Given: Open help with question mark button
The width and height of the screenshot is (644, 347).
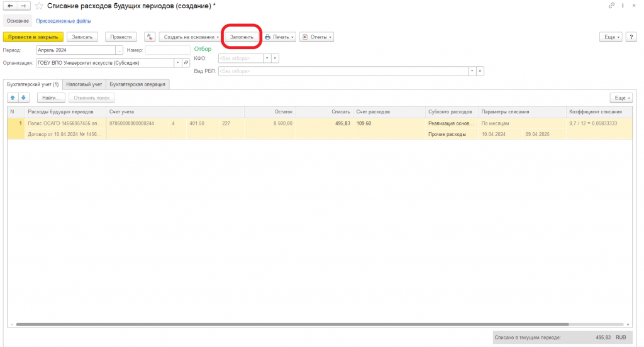Looking at the screenshot, I should pyautogui.click(x=631, y=37).
